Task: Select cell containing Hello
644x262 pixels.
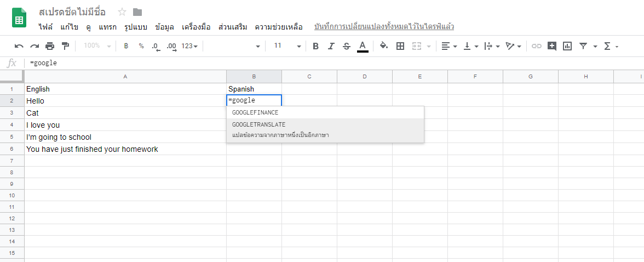Action: coord(125,101)
